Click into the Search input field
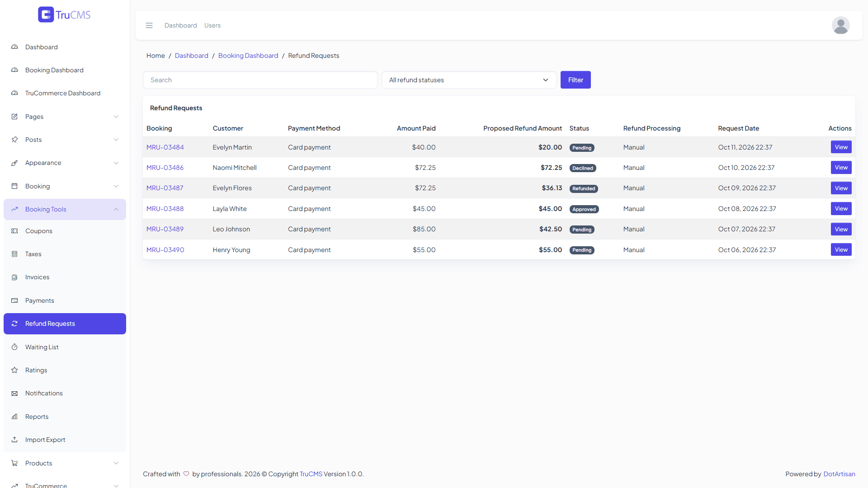Image resolution: width=868 pixels, height=488 pixels. [x=260, y=80]
